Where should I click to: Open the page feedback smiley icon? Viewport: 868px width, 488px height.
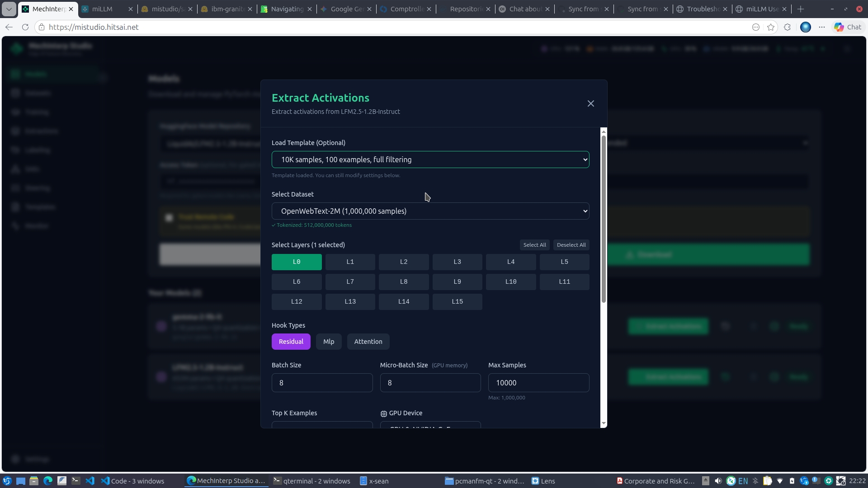click(x=755, y=27)
